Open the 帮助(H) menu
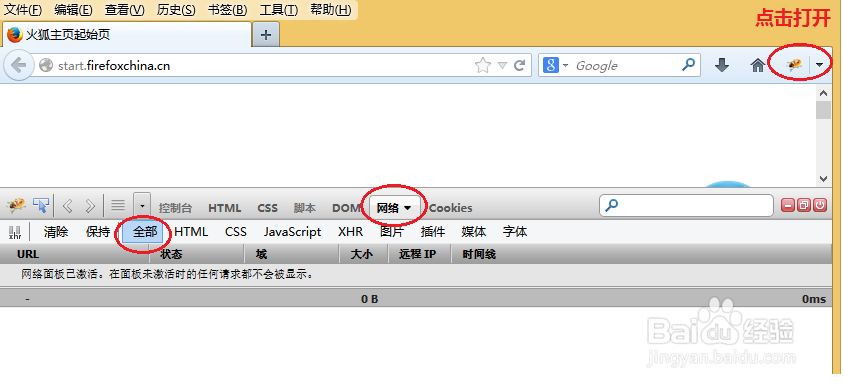 tap(330, 10)
